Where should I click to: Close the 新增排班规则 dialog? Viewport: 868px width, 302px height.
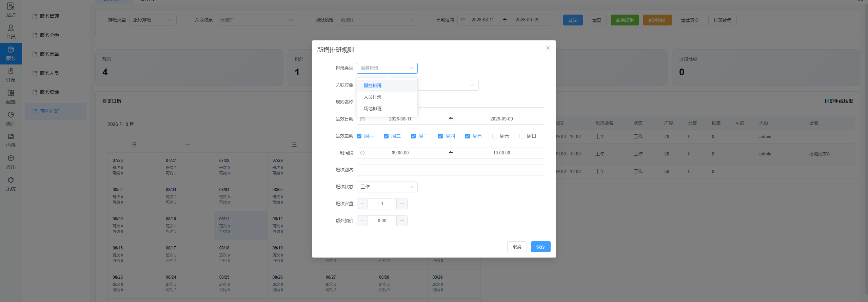click(x=548, y=48)
